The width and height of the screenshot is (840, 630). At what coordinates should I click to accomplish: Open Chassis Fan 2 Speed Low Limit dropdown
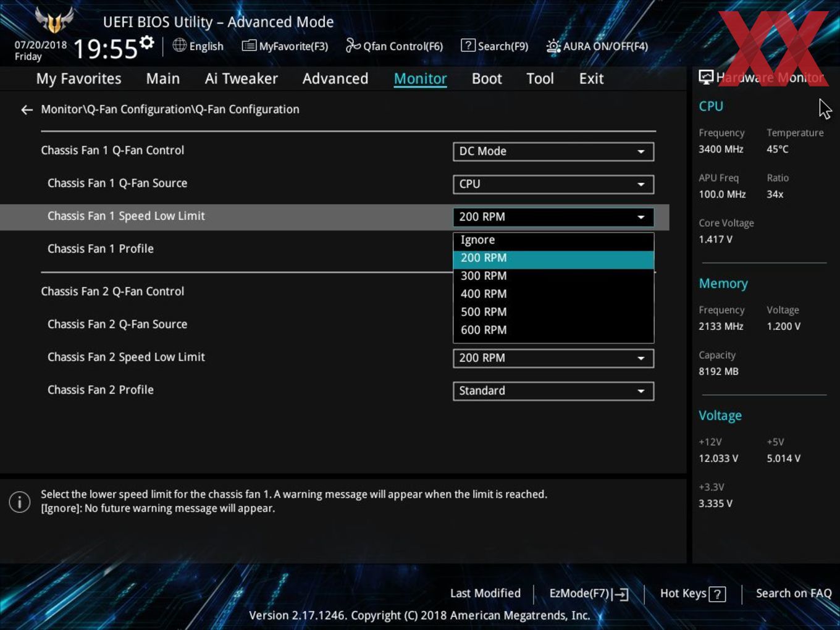pyautogui.click(x=553, y=358)
